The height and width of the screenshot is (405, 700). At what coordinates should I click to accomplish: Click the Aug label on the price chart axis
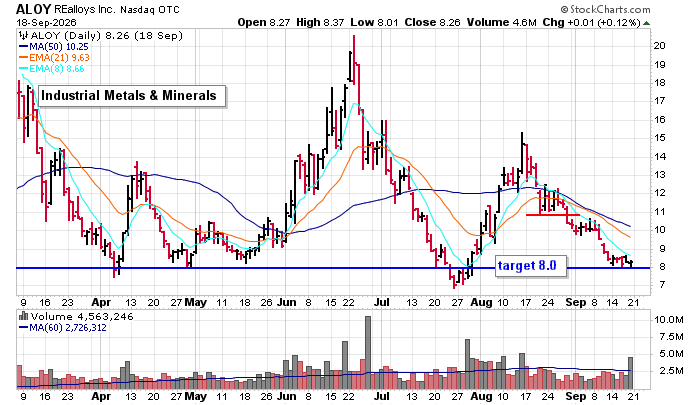[x=481, y=302]
